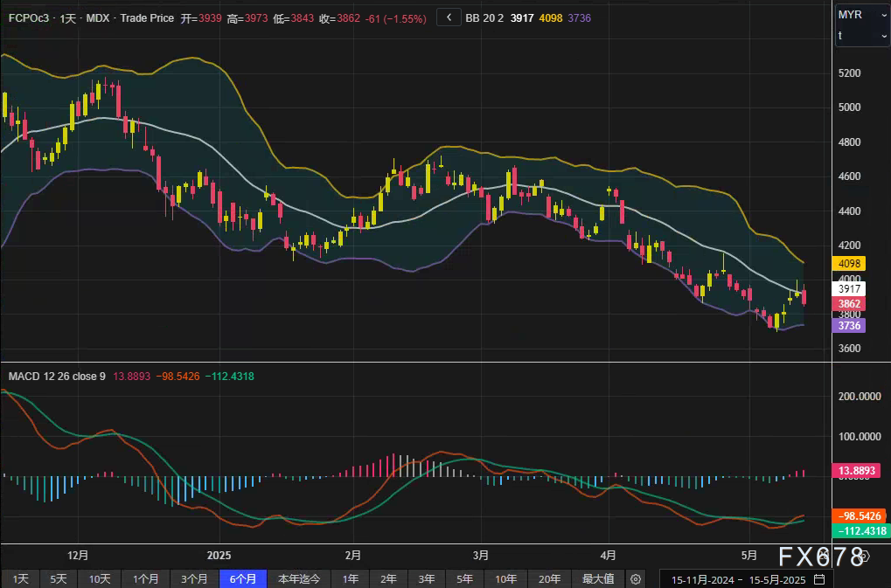The height and width of the screenshot is (588, 891).
Task: Select the 1天 time range
Action: tap(20, 578)
